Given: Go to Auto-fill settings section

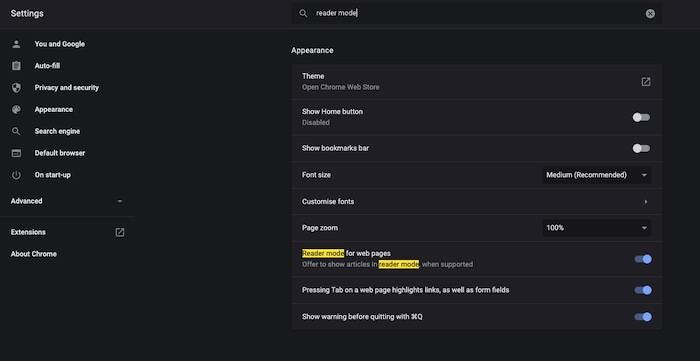Looking at the screenshot, I should click(x=47, y=66).
